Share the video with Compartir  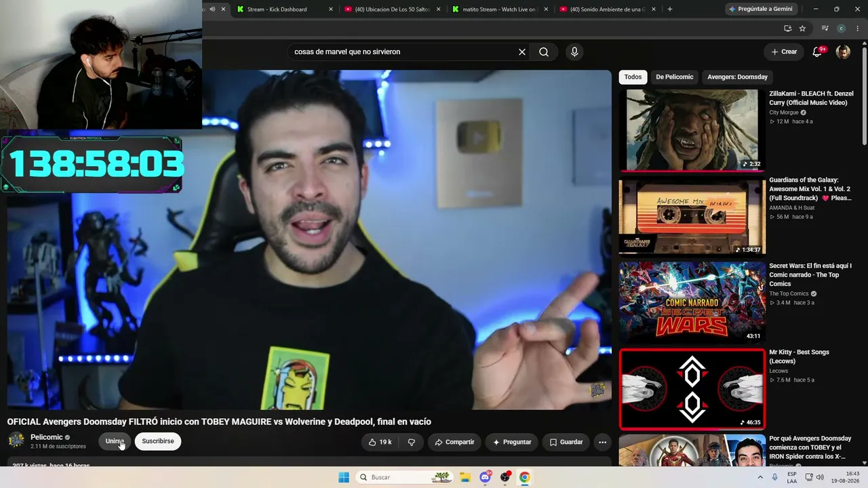[x=454, y=442]
